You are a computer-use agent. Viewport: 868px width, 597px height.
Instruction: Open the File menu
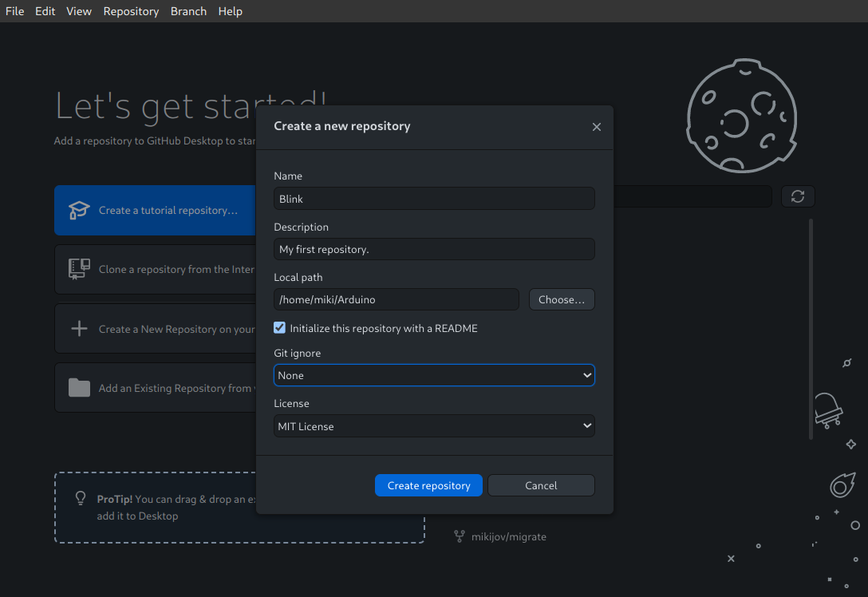tap(15, 11)
